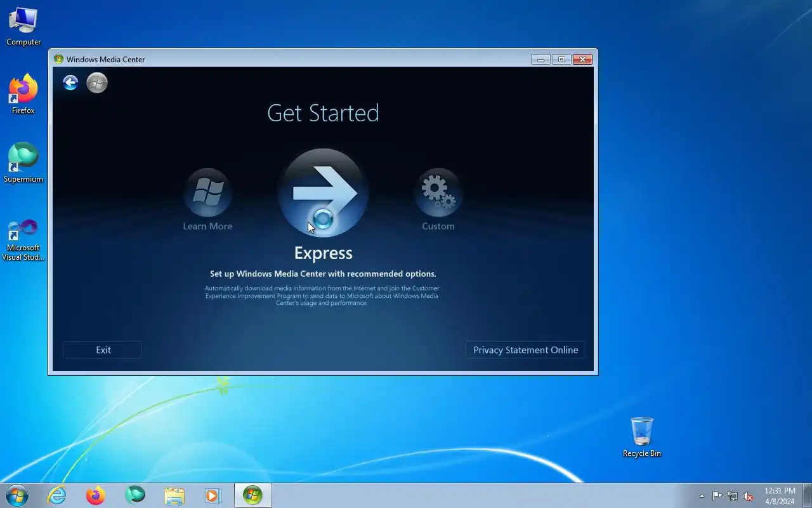Image resolution: width=812 pixels, height=508 pixels.
Task: Minimize the Windows Media Center window
Action: tap(540, 59)
